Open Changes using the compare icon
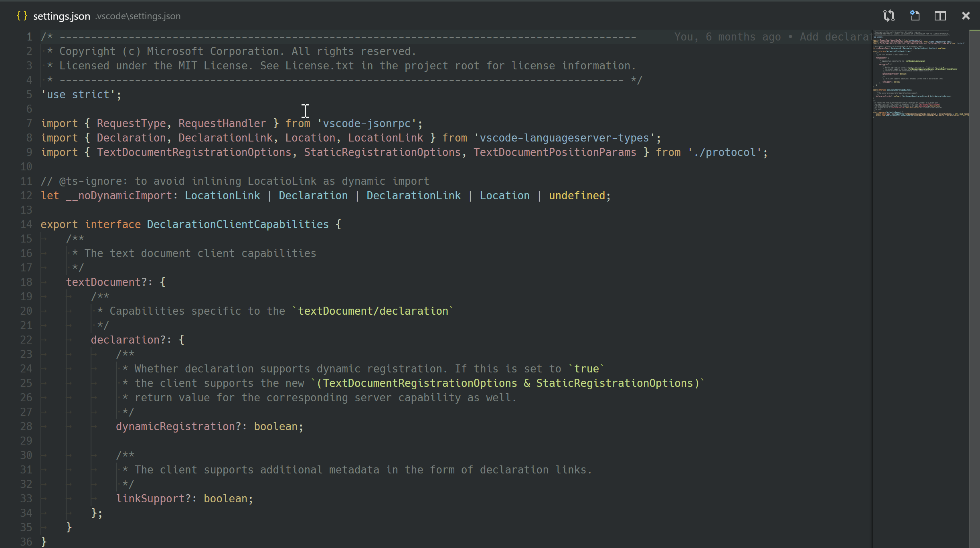 click(x=889, y=16)
